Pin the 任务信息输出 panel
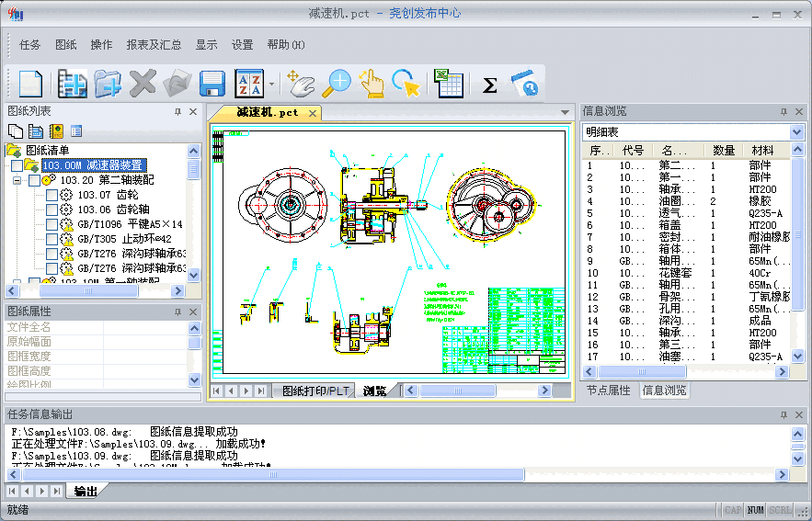The image size is (812, 521). [783, 415]
